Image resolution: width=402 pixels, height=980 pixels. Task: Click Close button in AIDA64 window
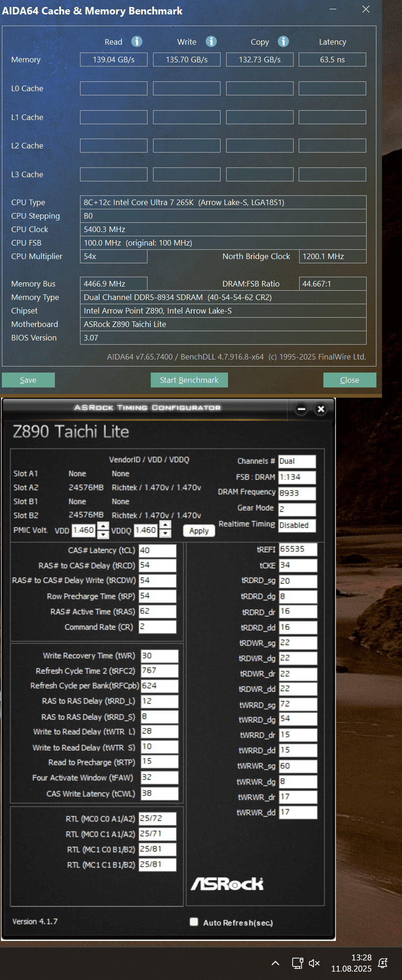point(350,380)
